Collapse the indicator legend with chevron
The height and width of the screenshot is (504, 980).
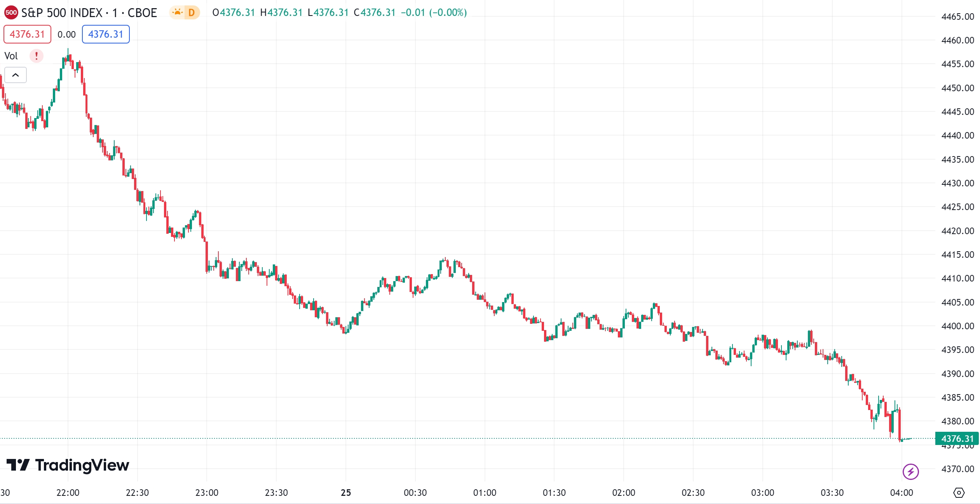(16, 75)
